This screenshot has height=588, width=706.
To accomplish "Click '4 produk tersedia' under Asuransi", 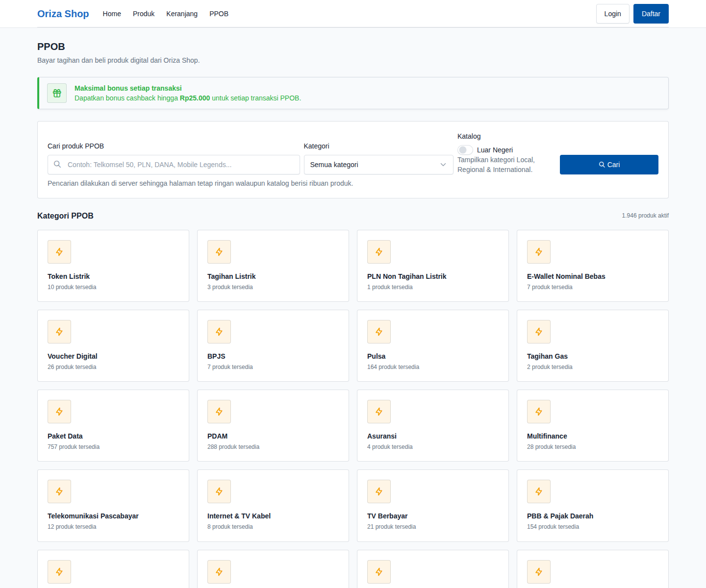I will click(x=390, y=447).
